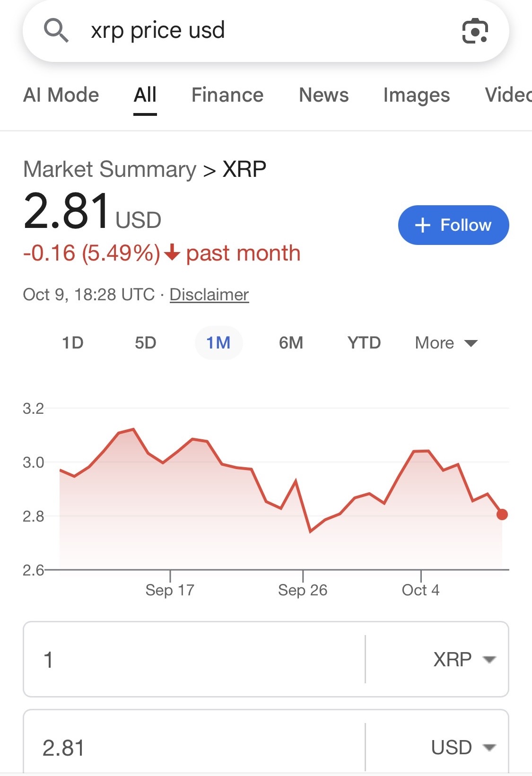Select the 1D chart range

(73, 343)
